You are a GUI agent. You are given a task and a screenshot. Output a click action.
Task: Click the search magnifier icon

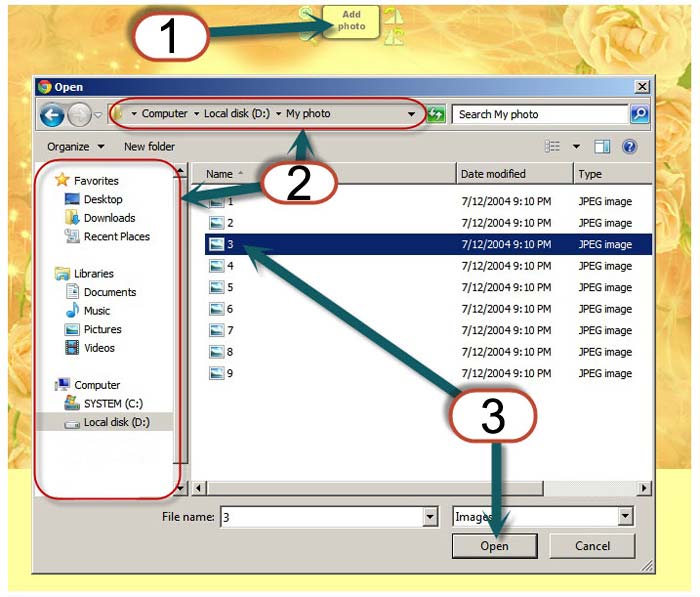coord(639,114)
